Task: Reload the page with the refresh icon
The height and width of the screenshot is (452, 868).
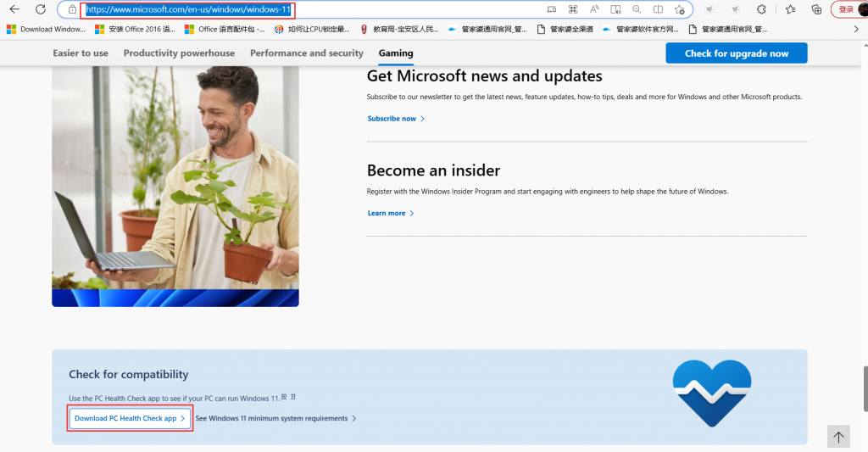Action: point(41,9)
